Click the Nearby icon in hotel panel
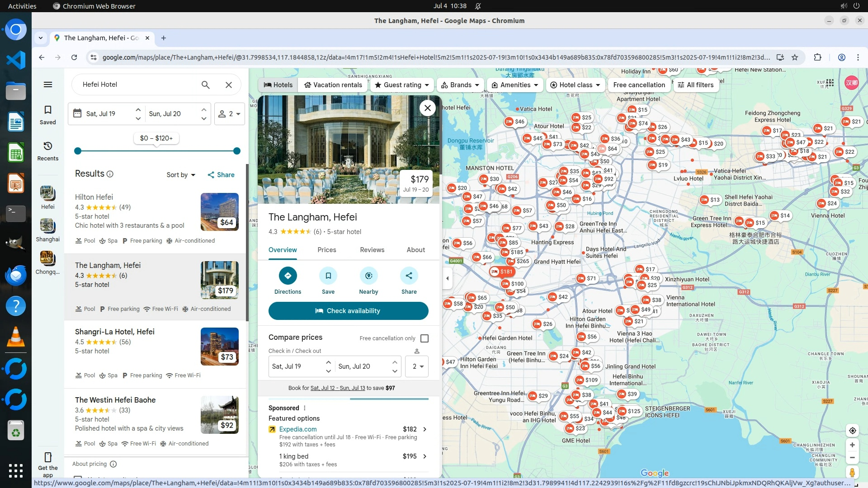Viewport: 868px width, 488px height. pyautogui.click(x=368, y=276)
